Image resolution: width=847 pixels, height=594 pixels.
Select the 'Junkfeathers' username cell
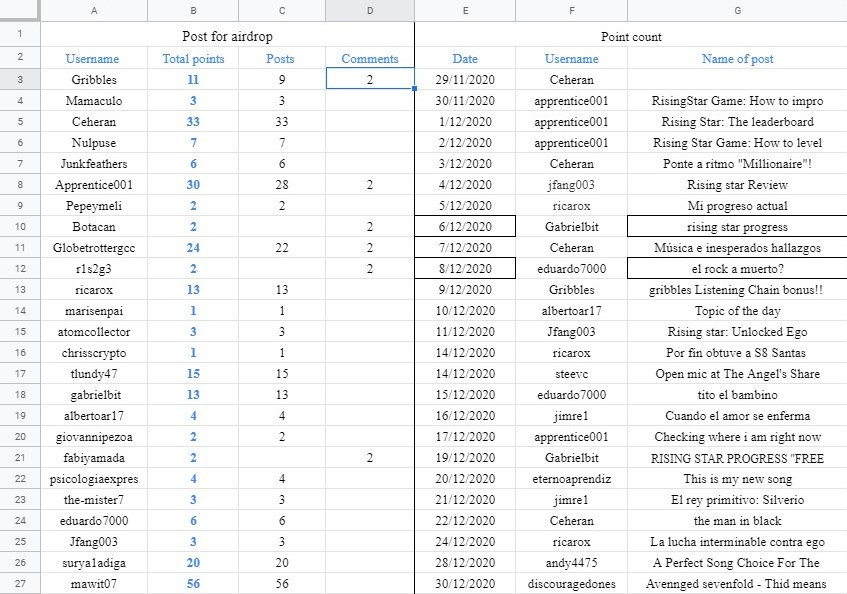94,164
